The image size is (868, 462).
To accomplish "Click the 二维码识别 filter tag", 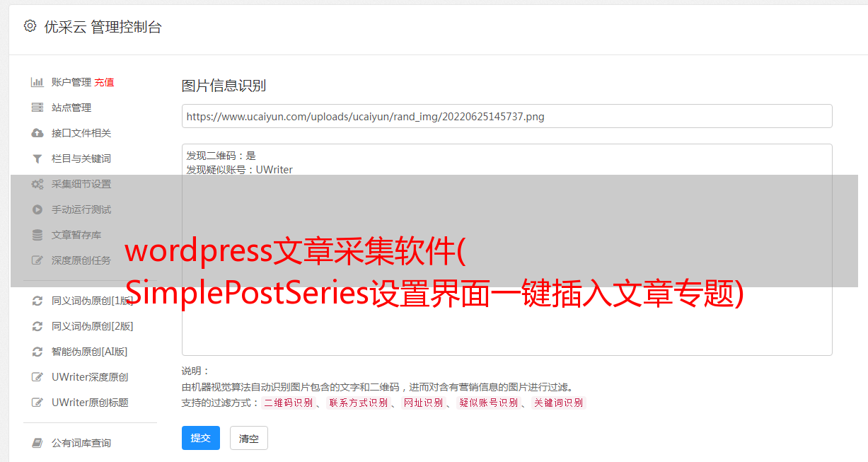I will pos(289,403).
